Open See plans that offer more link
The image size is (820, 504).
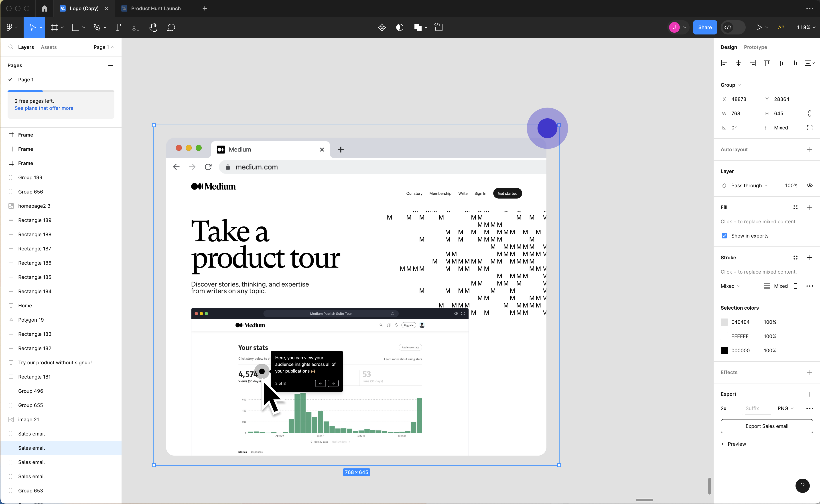[44, 108]
